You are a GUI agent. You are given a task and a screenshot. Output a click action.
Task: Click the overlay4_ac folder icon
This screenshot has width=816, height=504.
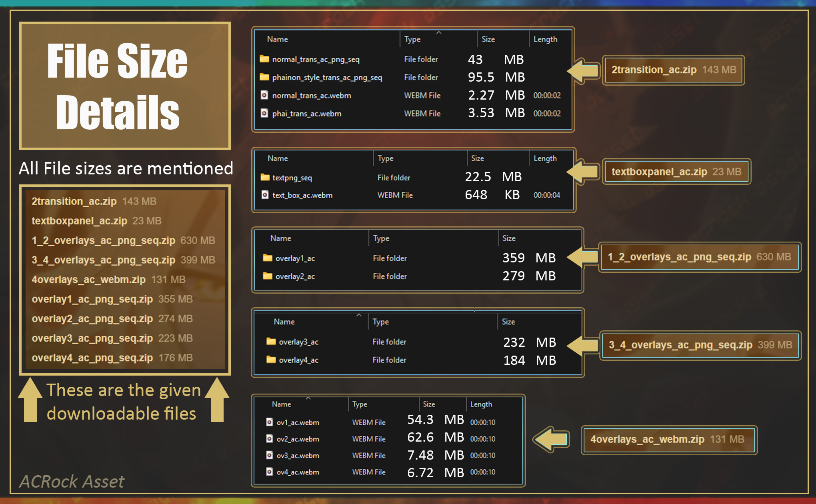[x=271, y=360]
